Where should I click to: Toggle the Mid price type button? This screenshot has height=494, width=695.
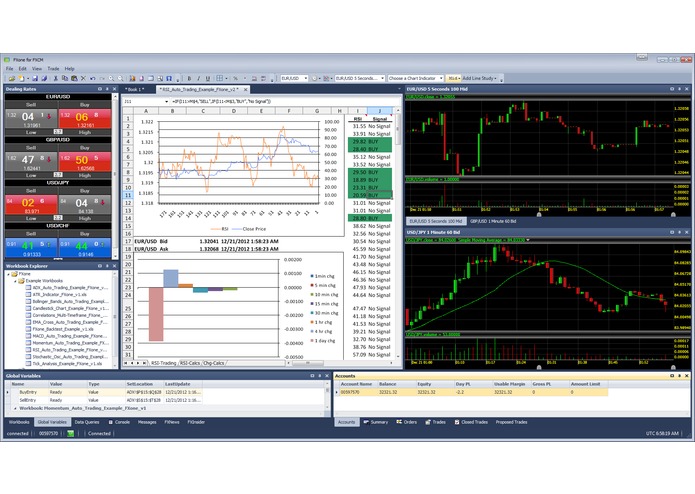(x=453, y=78)
